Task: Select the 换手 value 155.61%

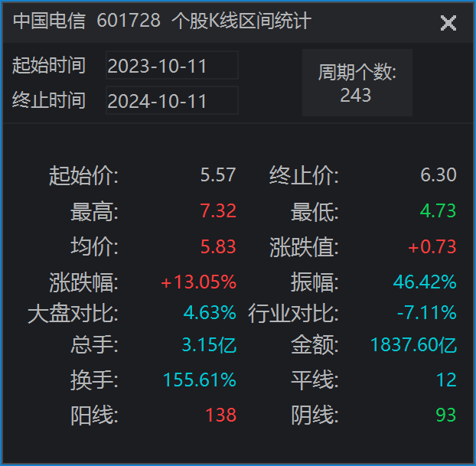Action: 200,380
